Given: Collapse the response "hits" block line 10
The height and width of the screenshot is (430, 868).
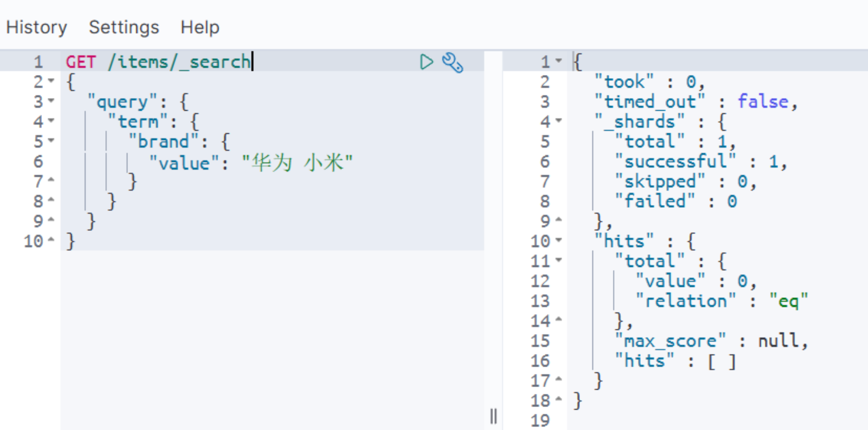Looking at the screenshot, I should [559, 240].
